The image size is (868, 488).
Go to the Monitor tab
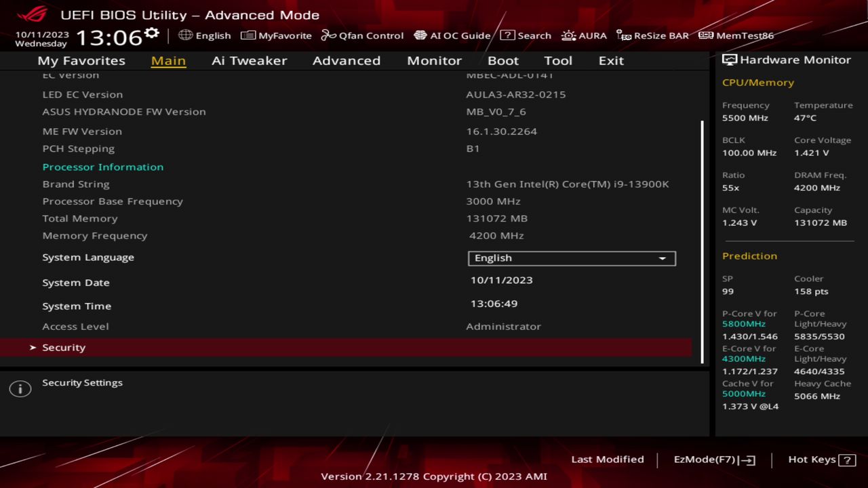tap(434, 60)
